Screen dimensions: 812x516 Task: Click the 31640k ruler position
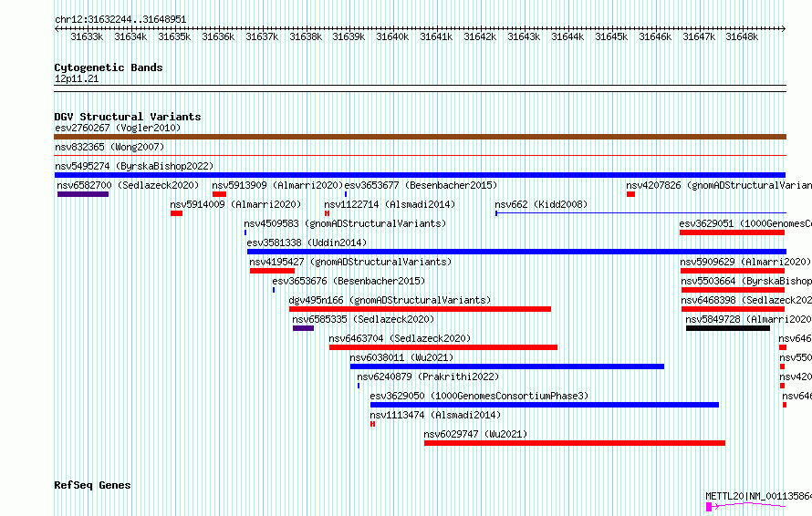[x=392, y=37]
